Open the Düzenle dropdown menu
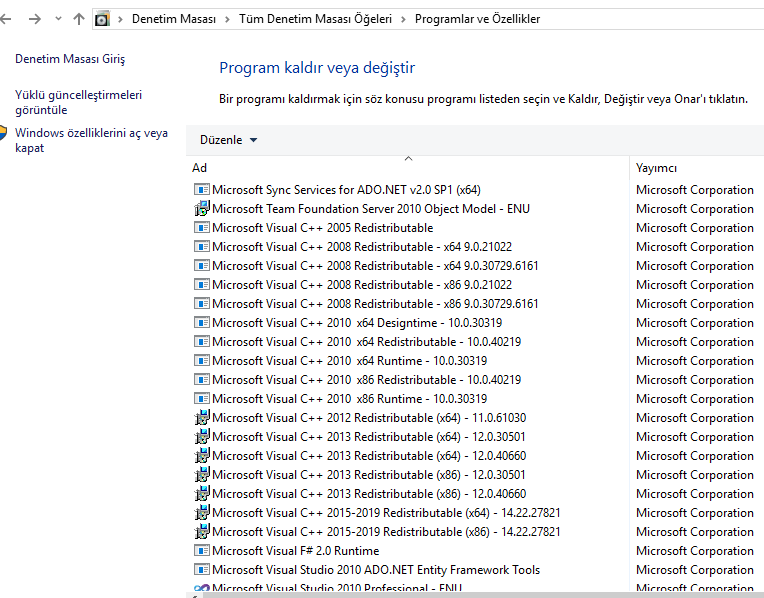 [229, 140]
